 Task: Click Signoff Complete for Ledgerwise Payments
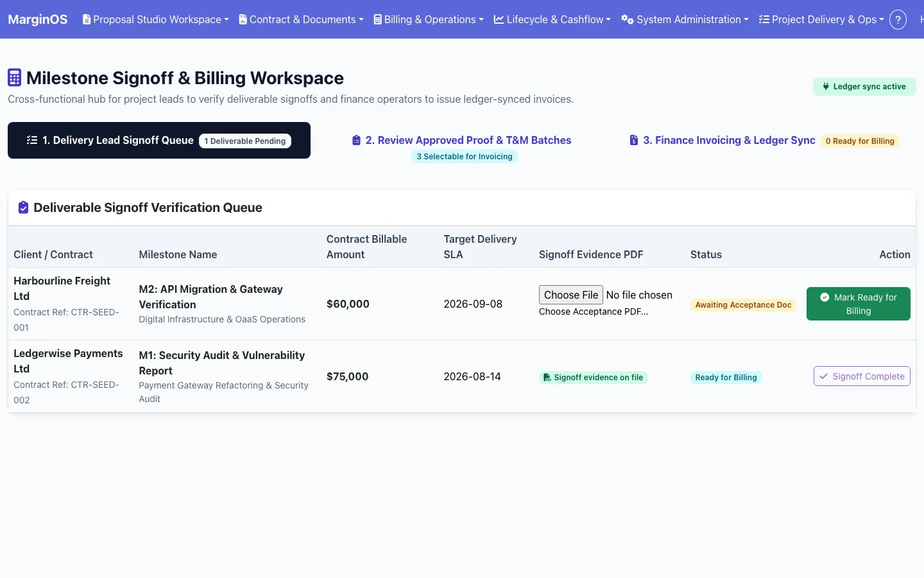coord(862,376)
